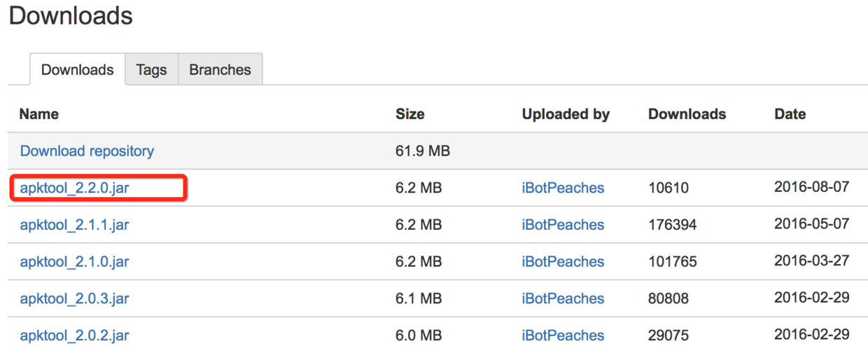Switch to the Tags tab
This screenshot has width=868, height=351.
tap(151, 70)
